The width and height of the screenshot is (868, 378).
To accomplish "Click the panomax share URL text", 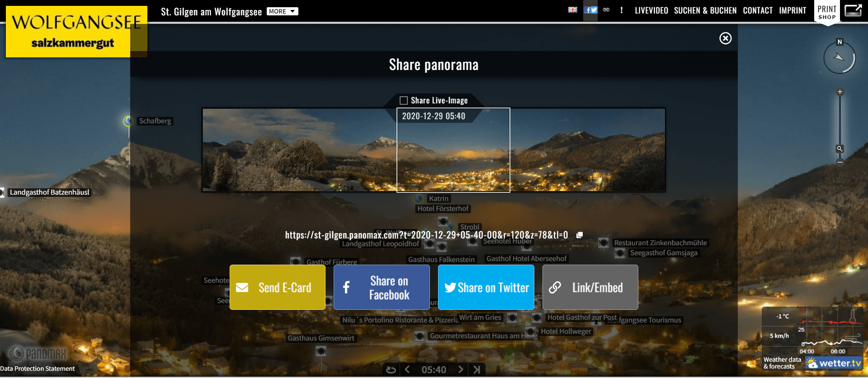I will pyautogui.click(x=426, y=235).
